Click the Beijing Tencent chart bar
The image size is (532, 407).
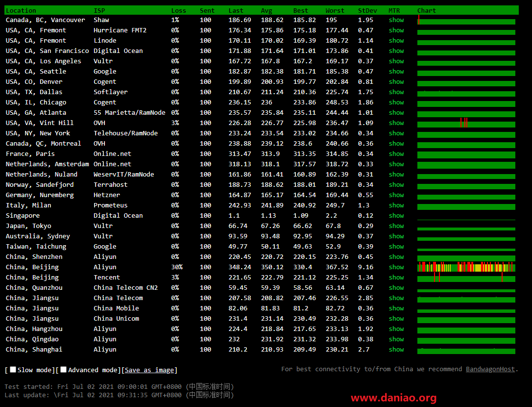466,278
